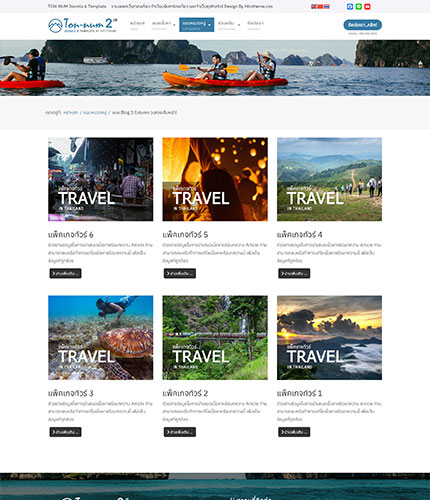Viewport: 430px width, 500px height.
Task: Expand the second menu item's dropdown arrow
Action: (174, 25)
